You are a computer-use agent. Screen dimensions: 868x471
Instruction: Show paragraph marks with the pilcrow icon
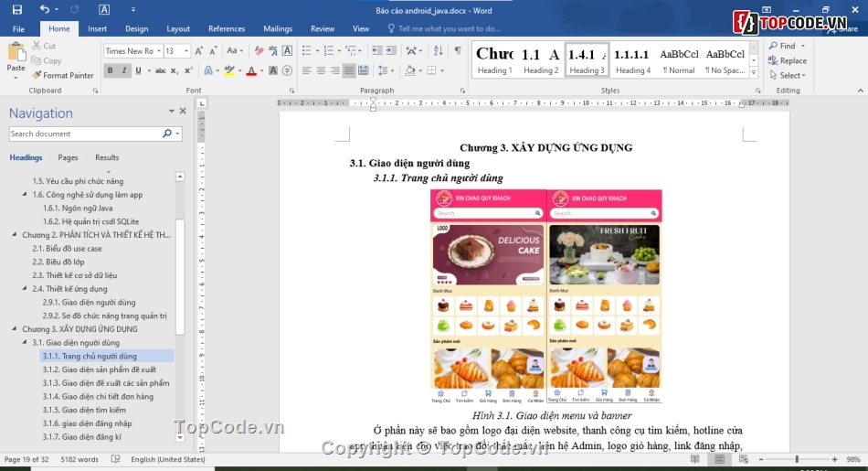(458, 51)
